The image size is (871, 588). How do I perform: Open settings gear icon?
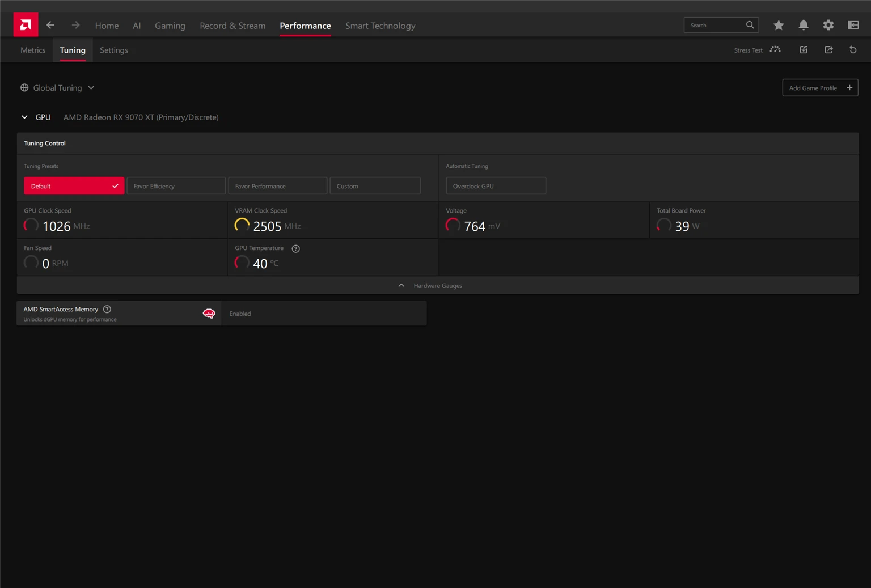point(828,25)
